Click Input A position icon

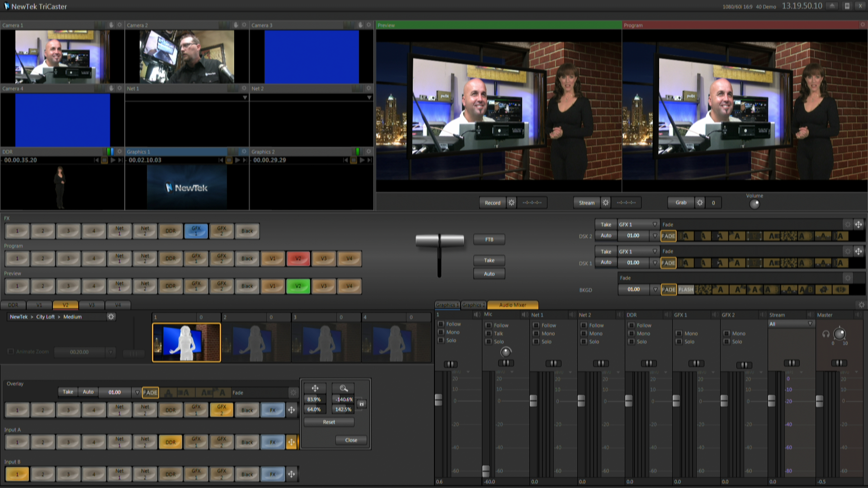click(292, 442)
